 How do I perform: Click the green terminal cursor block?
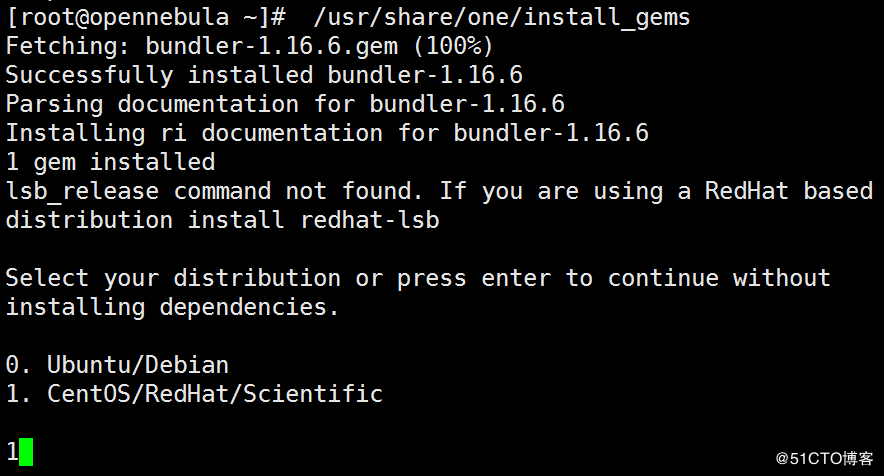tap(26, 451)
